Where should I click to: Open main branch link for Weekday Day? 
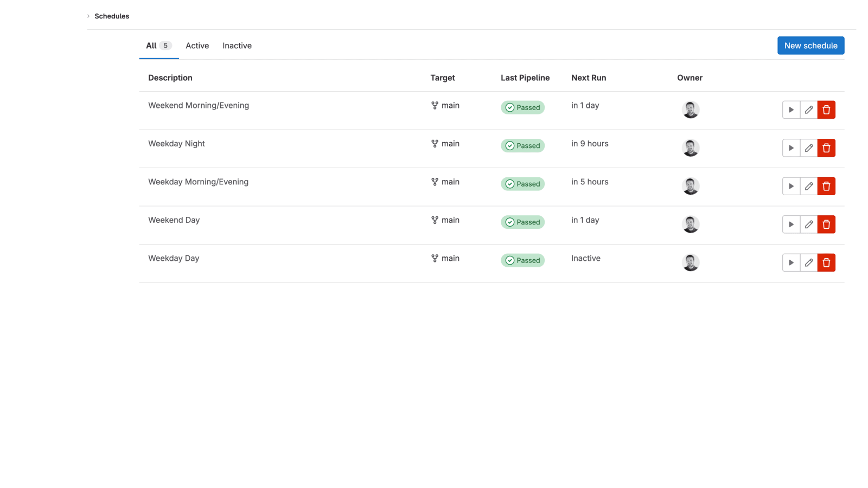[x=450, y=259]
